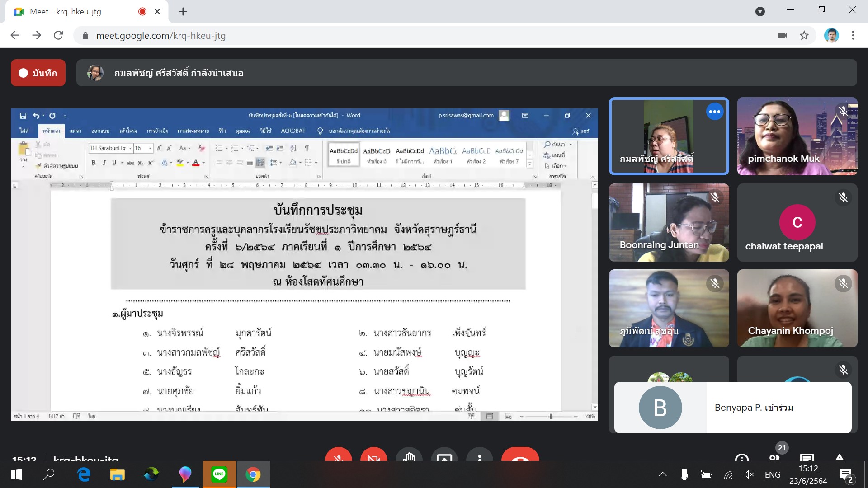Open the in-call chat panel
The height and width of the screenshot is (488, 868).
[807, 457]
